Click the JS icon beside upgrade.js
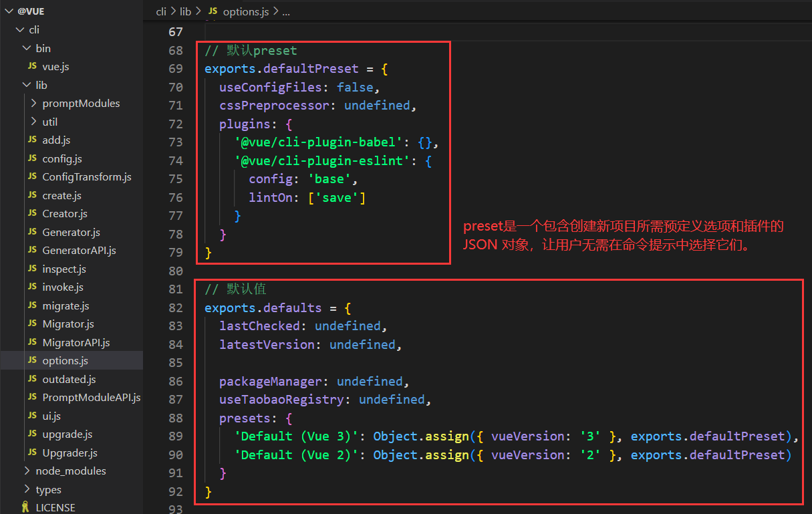This screenshot has width=812, height=514. pyautogui.click(x=32, y=434)
